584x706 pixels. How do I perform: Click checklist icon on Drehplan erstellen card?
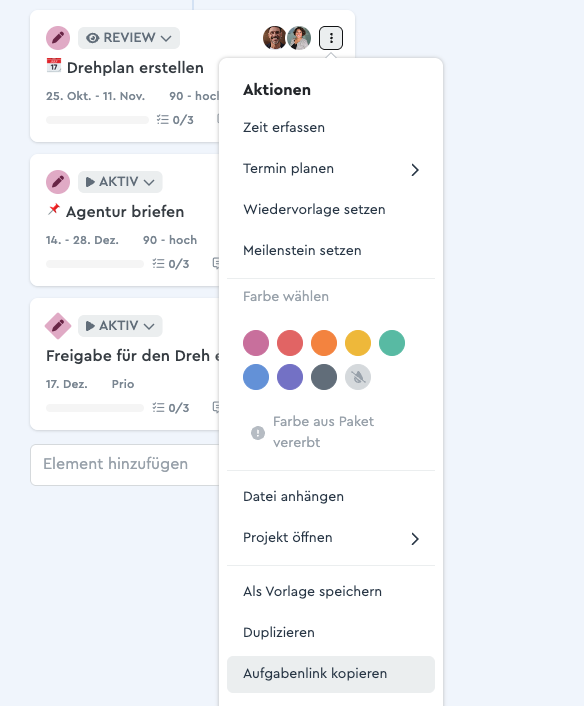point(163,120)
